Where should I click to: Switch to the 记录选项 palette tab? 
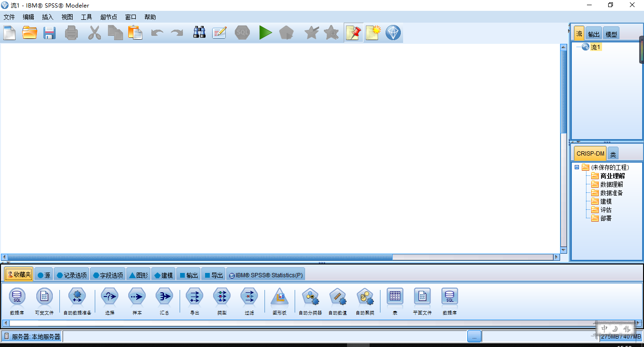click(71, 275)
